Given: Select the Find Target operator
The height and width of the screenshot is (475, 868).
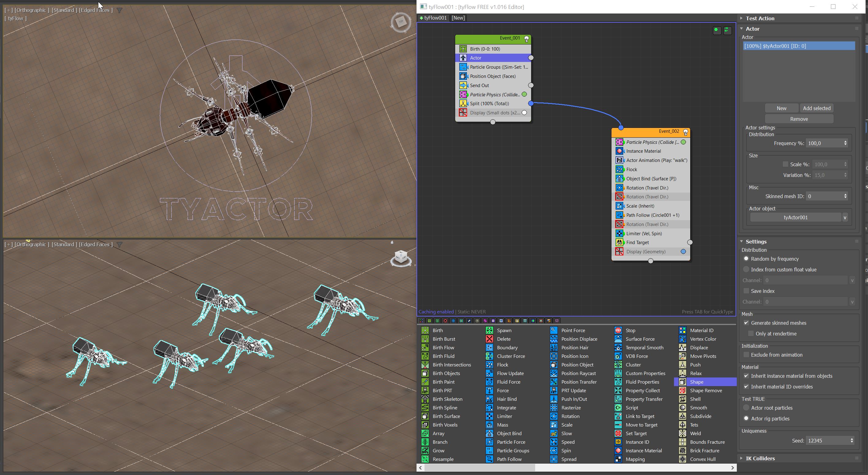Looking at the screenshot, I should pos(651,242).
